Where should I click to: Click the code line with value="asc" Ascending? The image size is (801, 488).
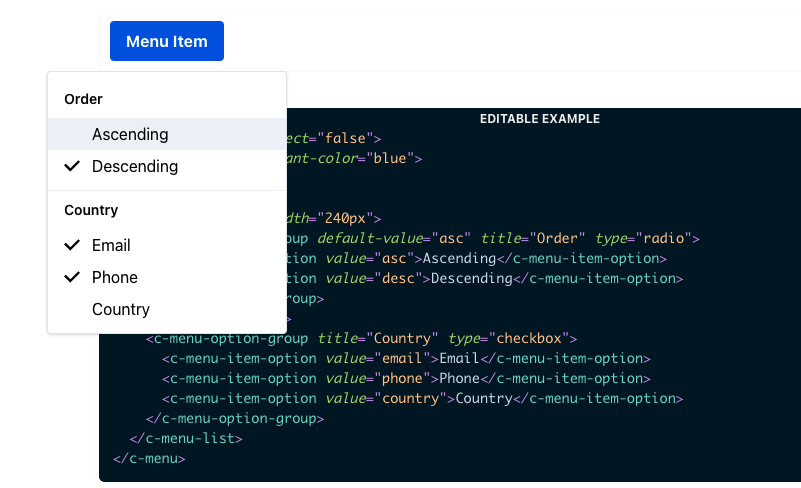[477, 259]
